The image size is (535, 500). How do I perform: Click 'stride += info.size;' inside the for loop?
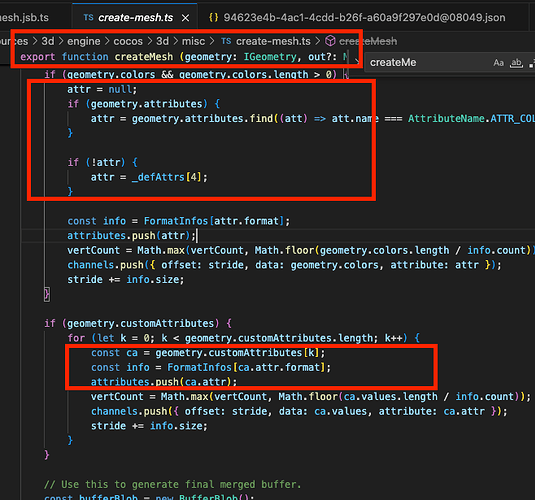point(149,426)
